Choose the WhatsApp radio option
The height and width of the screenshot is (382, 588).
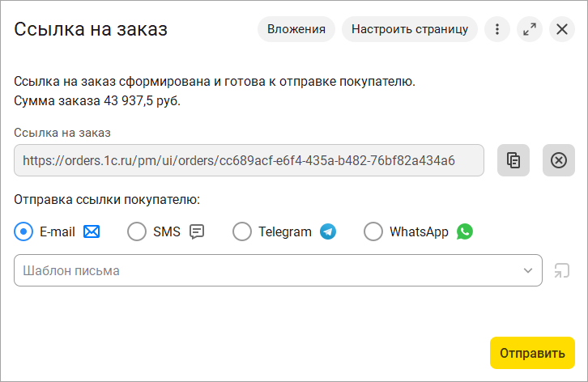click(373, 232)
